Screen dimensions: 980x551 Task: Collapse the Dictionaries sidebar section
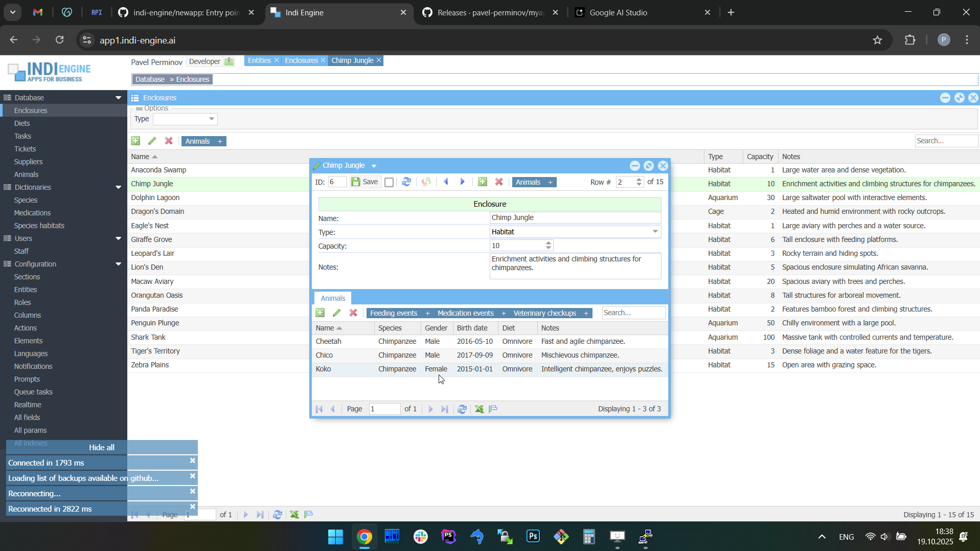[x=119, y=187]
